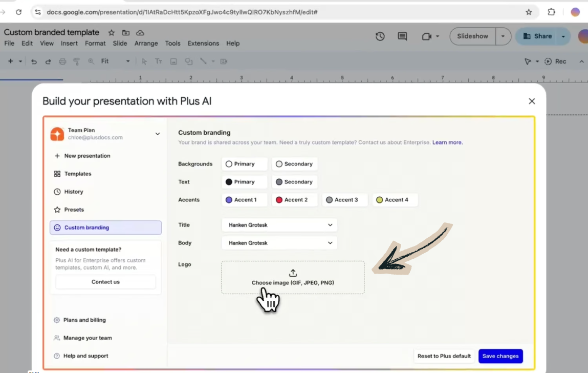The height and width of the screenshot is (373, 588).
Task: Open Presets in the sidebar
Action: 106,210
